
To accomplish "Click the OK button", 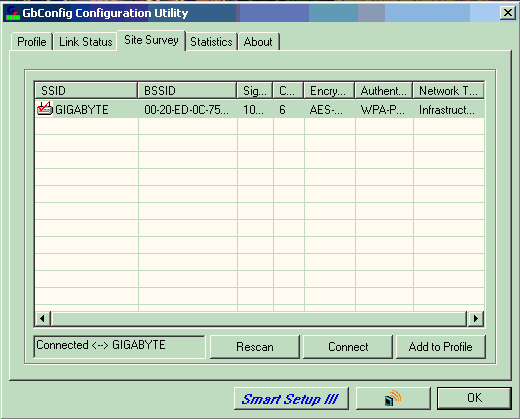I will [x=474, y=398].
